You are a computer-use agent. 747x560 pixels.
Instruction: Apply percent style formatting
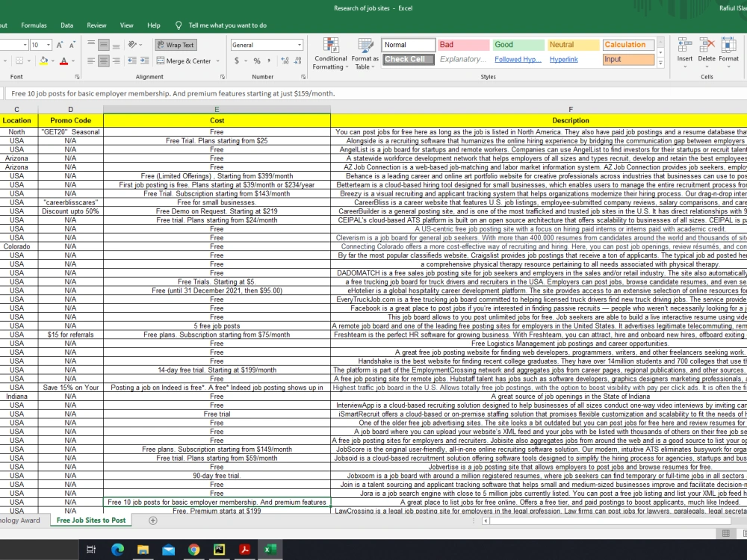(x=257, y=60)
